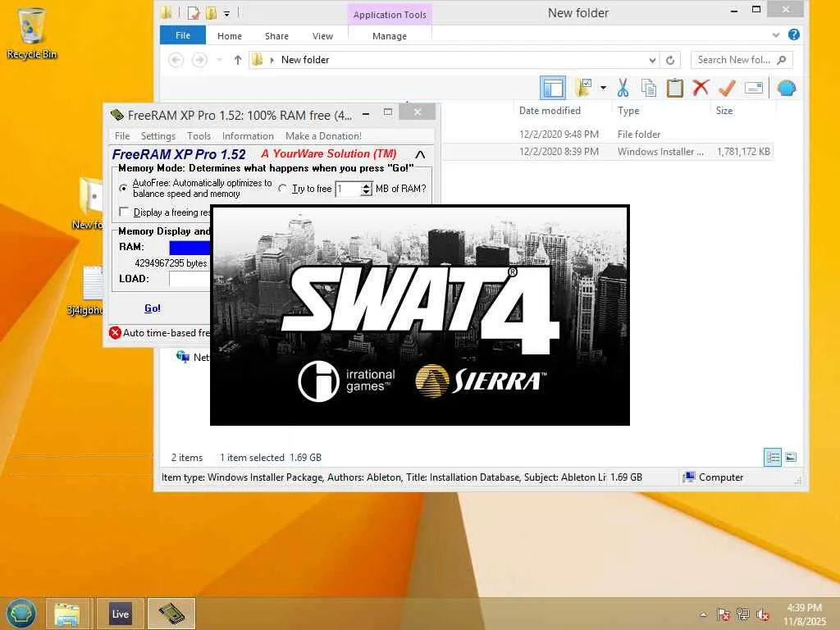The width and height of the screenshot is (840, 630).
Task: Check the Display a freeing result checkbox
Action: (124, 212)
